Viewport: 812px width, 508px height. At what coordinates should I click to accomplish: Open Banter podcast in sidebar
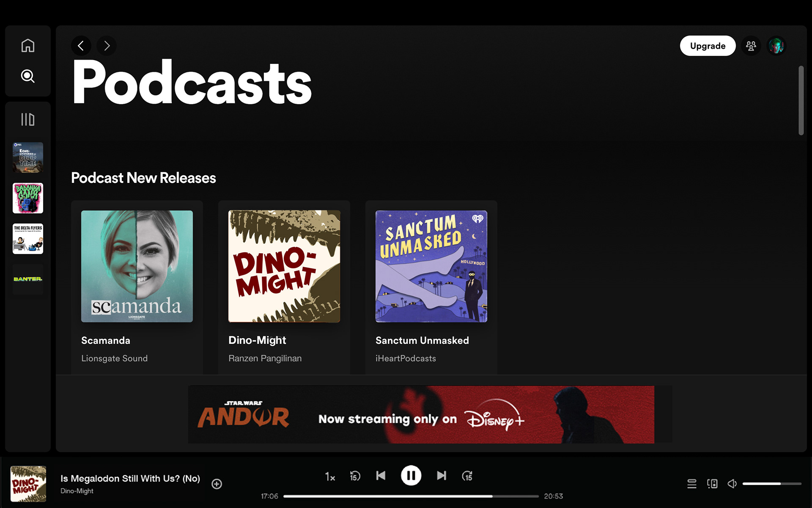point(28,279)
